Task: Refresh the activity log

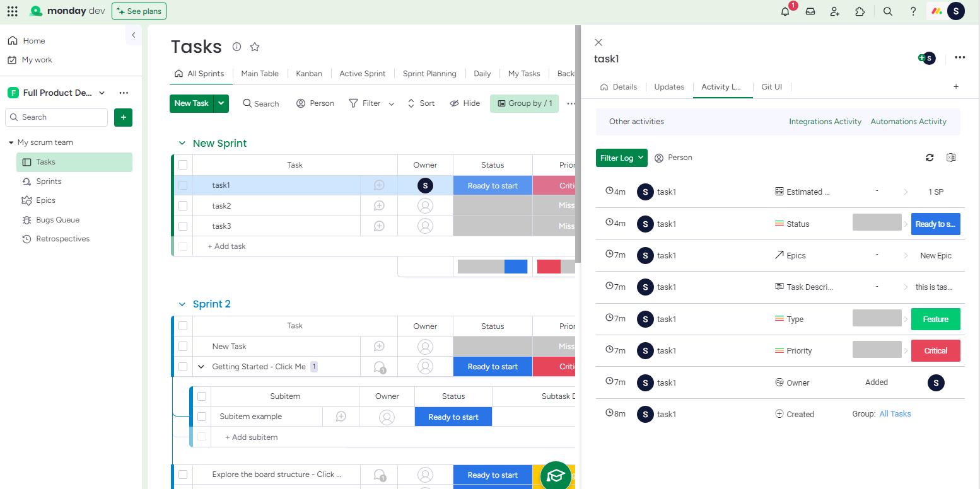Action: pyautogui.click(x=930, y=158)
